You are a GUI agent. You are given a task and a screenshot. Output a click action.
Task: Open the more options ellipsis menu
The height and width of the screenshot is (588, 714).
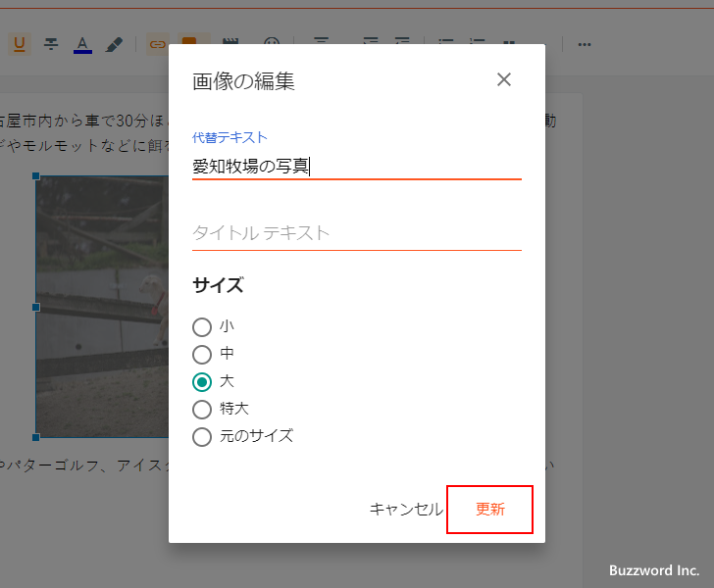pos(585,45)
